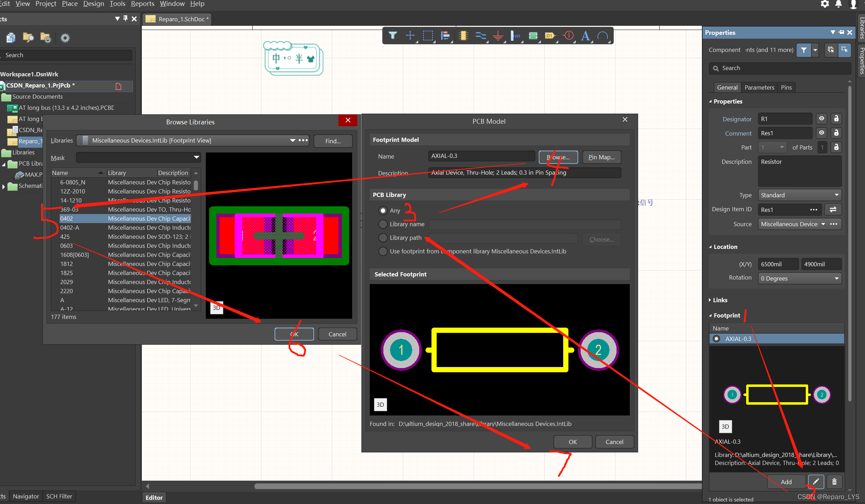This screenshot has height=504, width=865.
Task: Click the D1 port placement icon
Action: 550,36
